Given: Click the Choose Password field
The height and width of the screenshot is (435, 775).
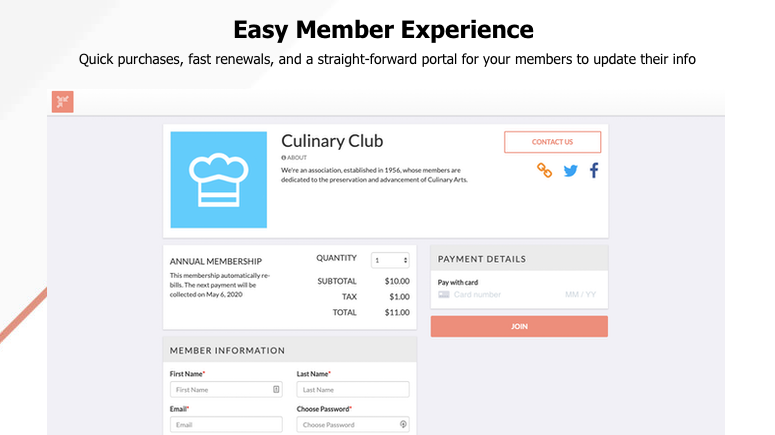Looking at the screenshot, I should click(346, 424).
